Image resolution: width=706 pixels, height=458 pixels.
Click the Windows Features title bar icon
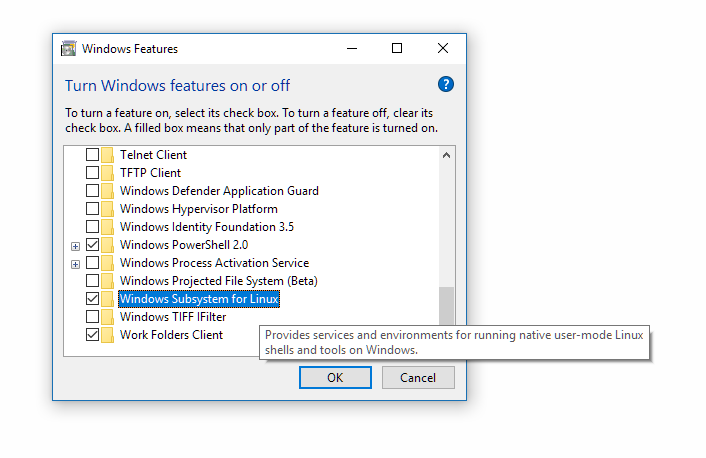point(68,48)
